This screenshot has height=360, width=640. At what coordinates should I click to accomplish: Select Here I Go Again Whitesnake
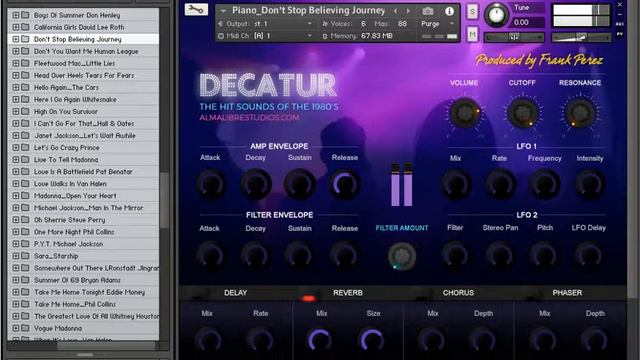(x=83, y=99)
